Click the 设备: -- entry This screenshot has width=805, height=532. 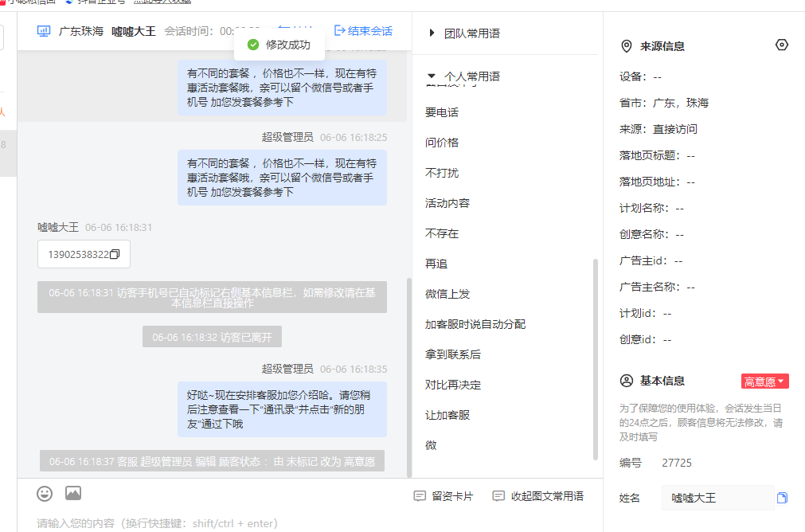640,76
